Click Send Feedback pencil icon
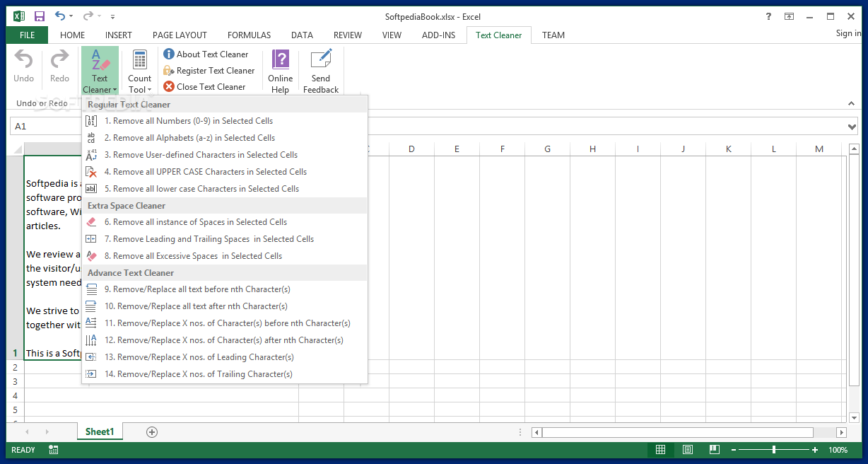The height and width of the screenshot is (464, 868). [321, 59]
